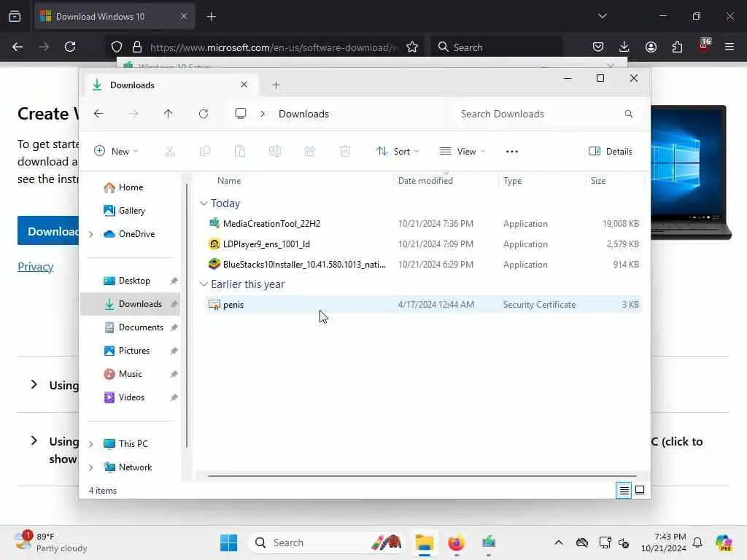Select MediaCreationTool_22H2 file

pyautogui.click(x=424, y=224)
